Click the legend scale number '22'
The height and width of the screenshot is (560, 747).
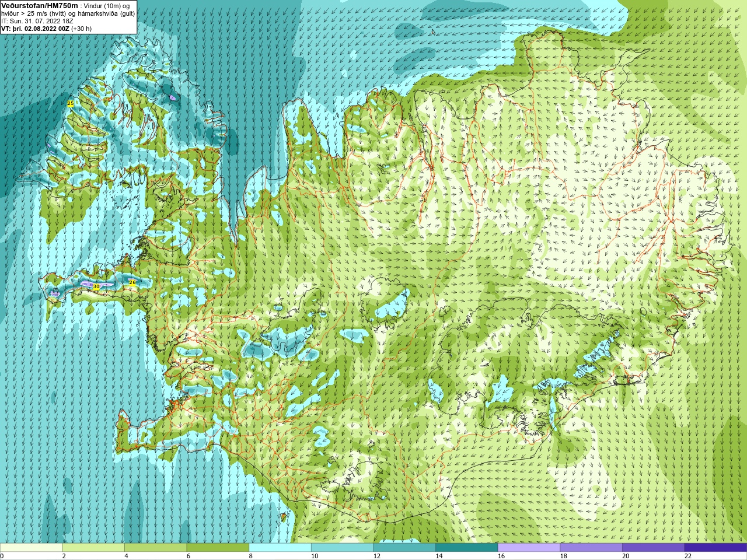[688, 556]
